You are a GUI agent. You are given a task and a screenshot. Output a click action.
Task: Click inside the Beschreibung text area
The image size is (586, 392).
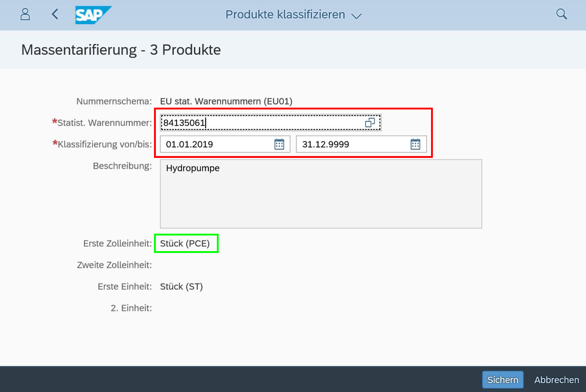(321, 193)
